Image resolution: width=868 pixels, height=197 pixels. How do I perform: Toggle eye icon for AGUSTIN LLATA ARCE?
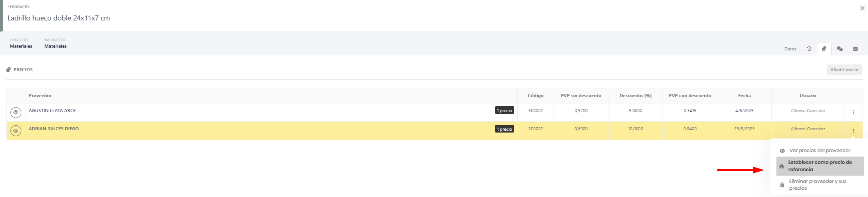pos(16,113)
